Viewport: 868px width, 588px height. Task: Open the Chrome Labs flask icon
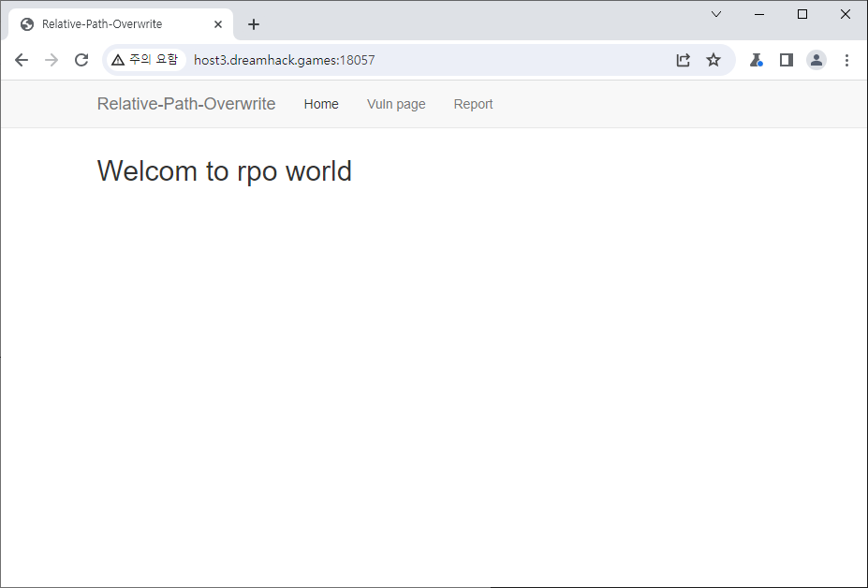tap(756, 60)
